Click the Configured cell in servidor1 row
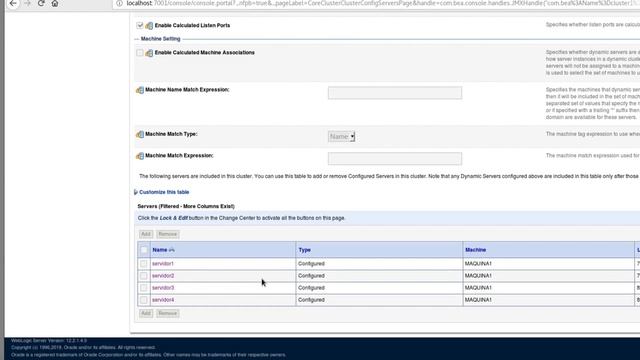Screen dimensions: 640x360 tap(311, 264)
